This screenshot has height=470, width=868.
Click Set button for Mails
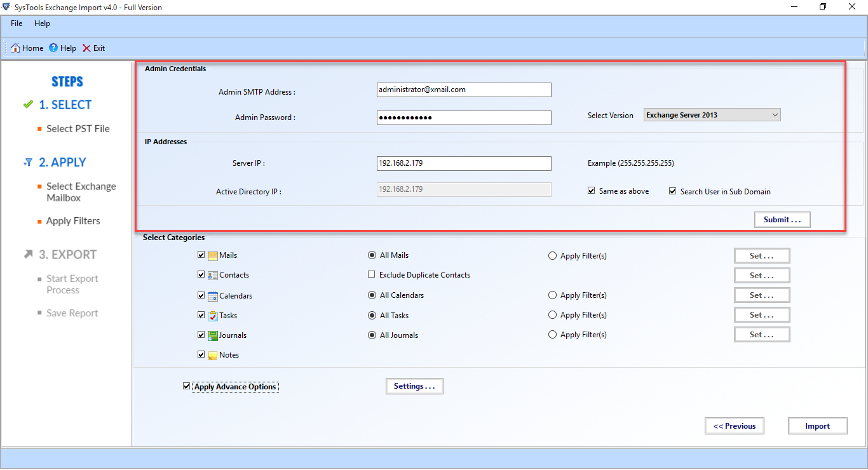pyautogui.click(x=762, y=256)
